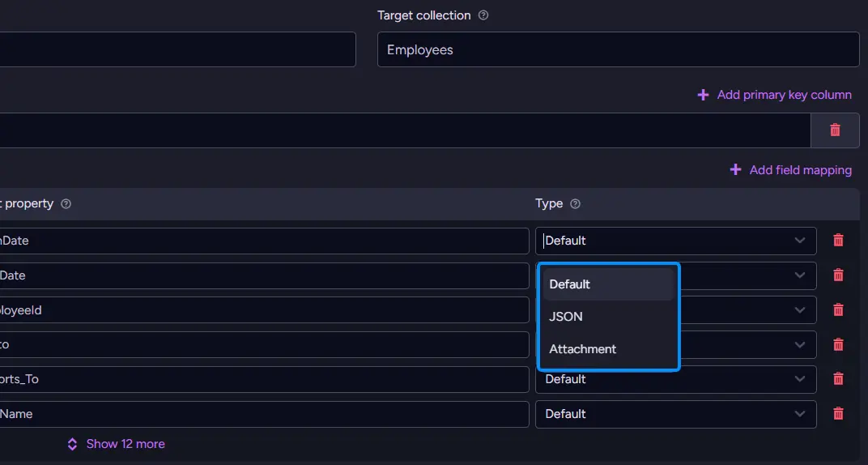Open Type dropdown for Name row
The height and width of the screenshot is (465, 868).
coord(676,414)
